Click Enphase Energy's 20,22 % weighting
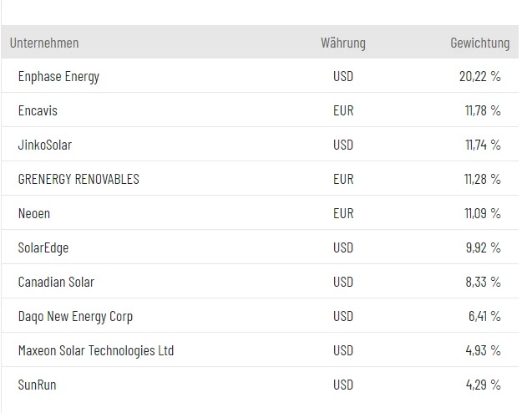This screenshot has width=532, height=413. click(479, 76)
